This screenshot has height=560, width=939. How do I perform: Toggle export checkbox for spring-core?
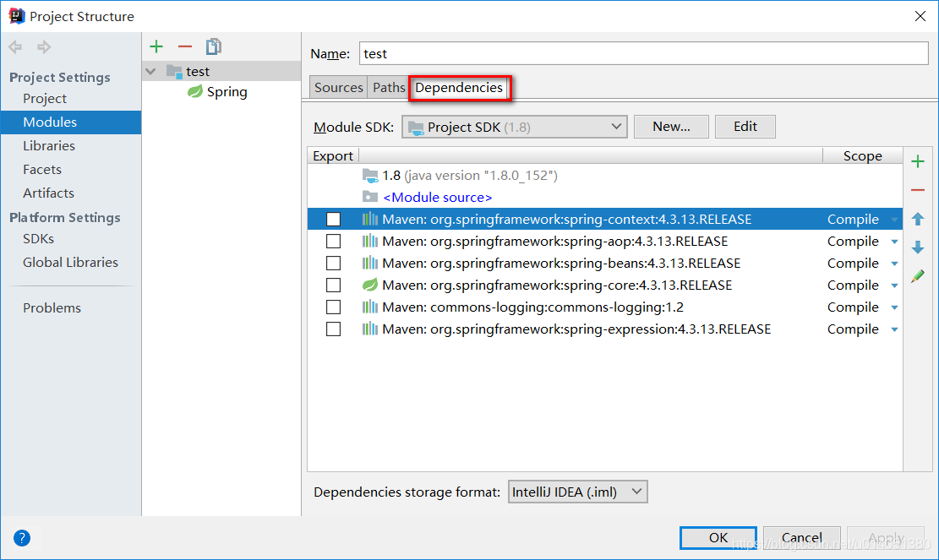[334, 285]
